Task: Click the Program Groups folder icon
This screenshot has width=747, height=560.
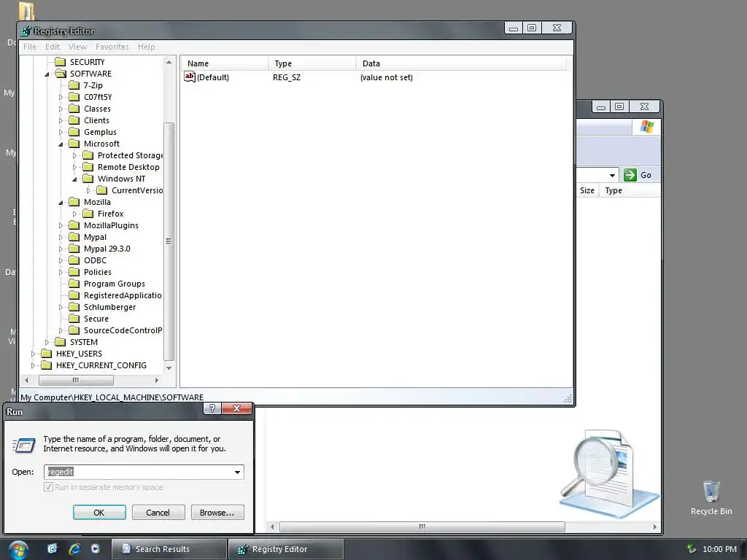Action: (74, 284)
